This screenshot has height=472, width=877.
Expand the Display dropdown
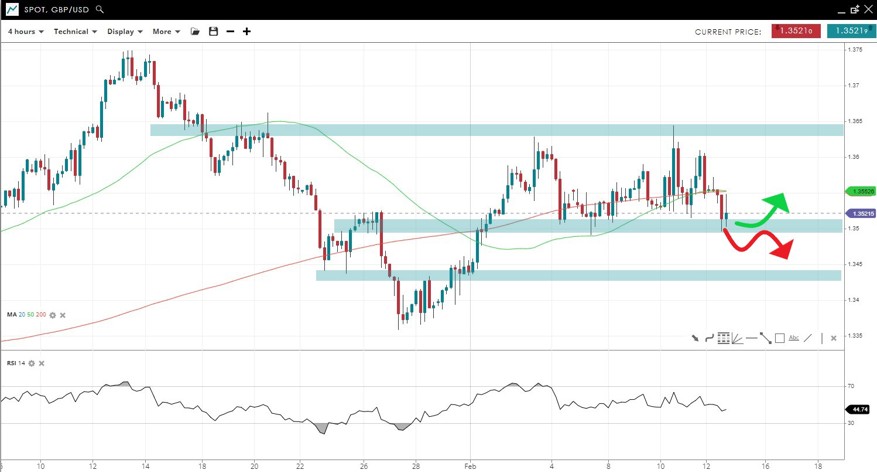click(125, 32)
